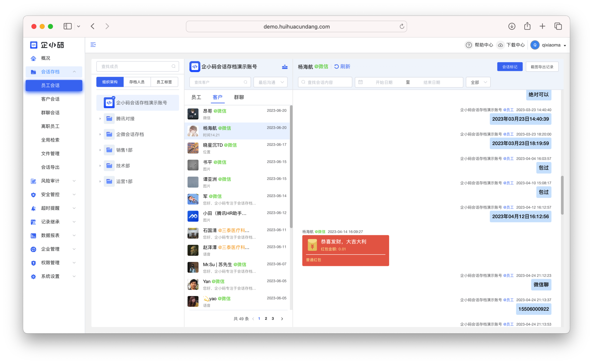This screenshot has height=364, width=593.
Task: Switch to the 员工 tab
Action: (x=196, y=97)
